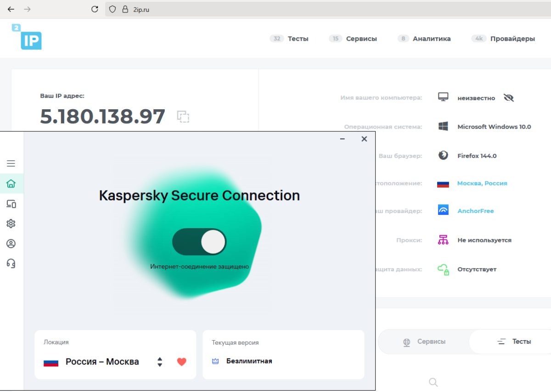
Task: Open the AnchorFree provider link
Action: (476, 211)
